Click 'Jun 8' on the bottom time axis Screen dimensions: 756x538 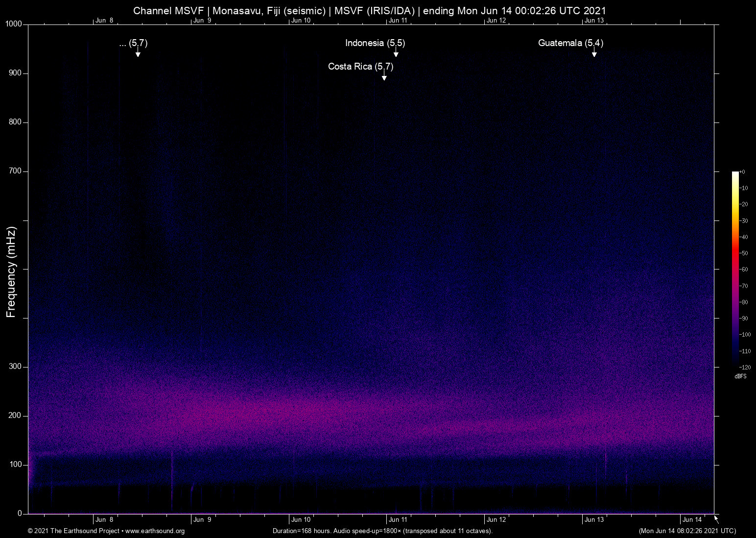(104, 520)
